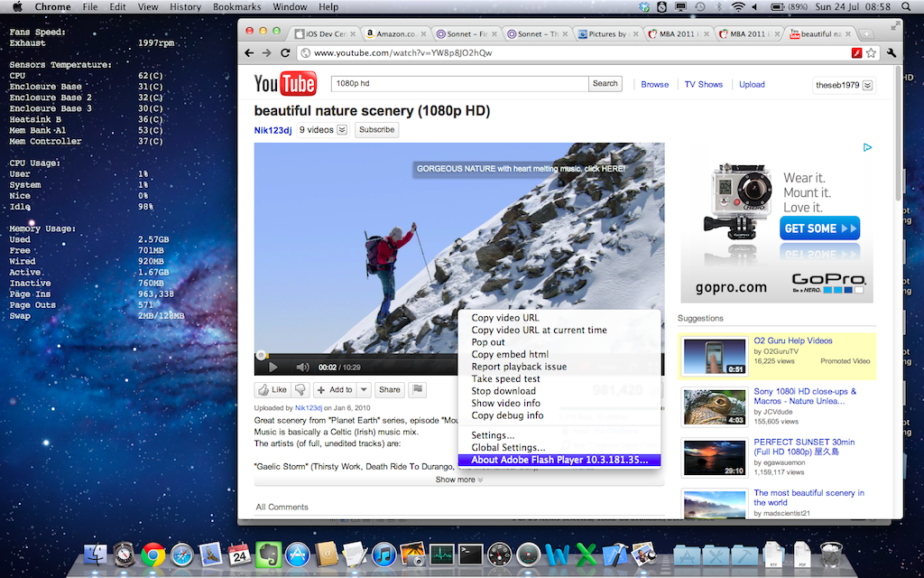Like the video with the thumbs-up button
Viewport: 924px width, 578px height.
[x=273, y=389]
